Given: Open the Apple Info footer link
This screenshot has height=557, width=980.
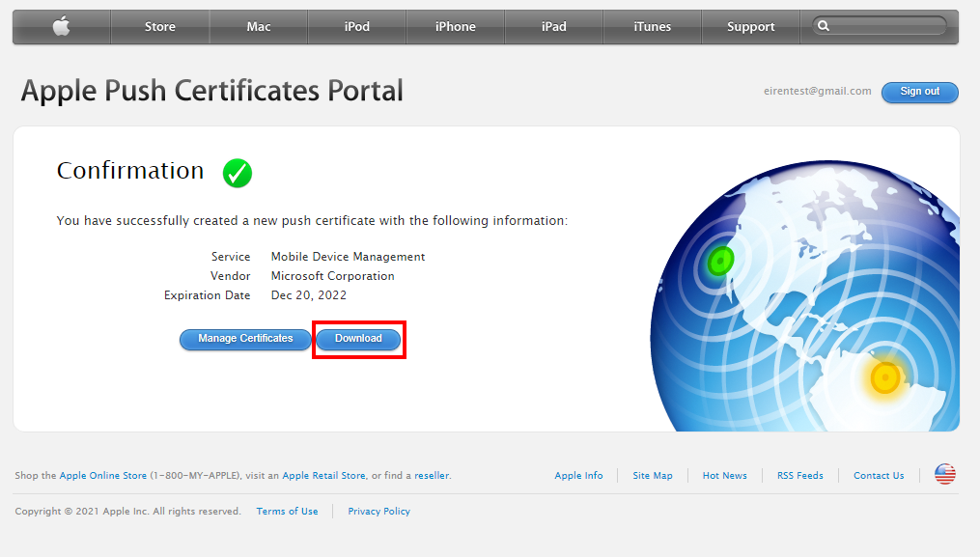Looking at the screenshot, I should coord(578,476).
